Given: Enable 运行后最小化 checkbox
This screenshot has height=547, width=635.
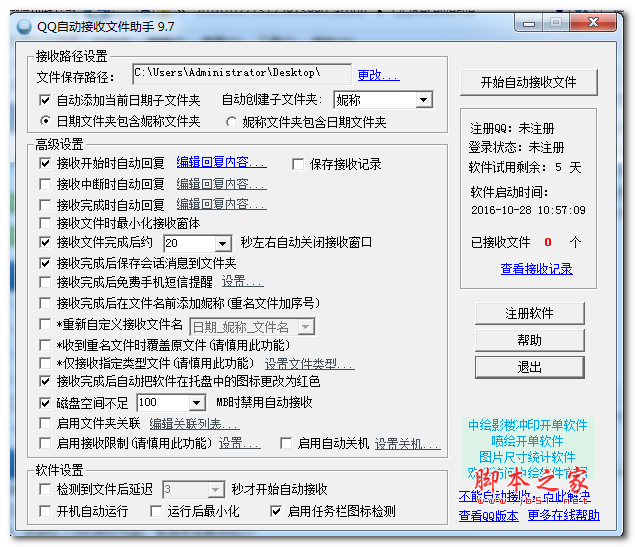Looking at the screenshot, I should [x=156, y=511].
